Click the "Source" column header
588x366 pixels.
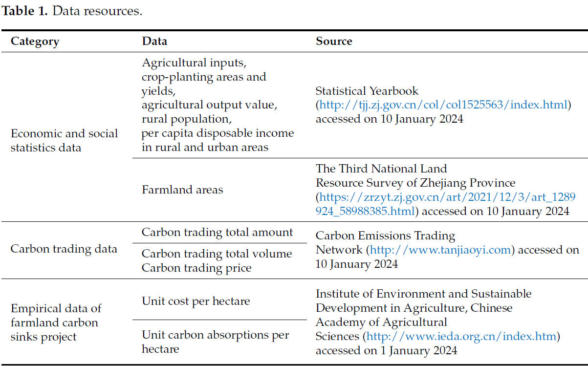(334, 42)
